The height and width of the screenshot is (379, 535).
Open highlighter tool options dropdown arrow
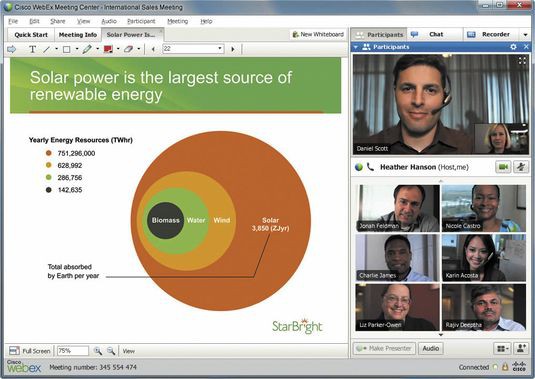click(98, 49)
